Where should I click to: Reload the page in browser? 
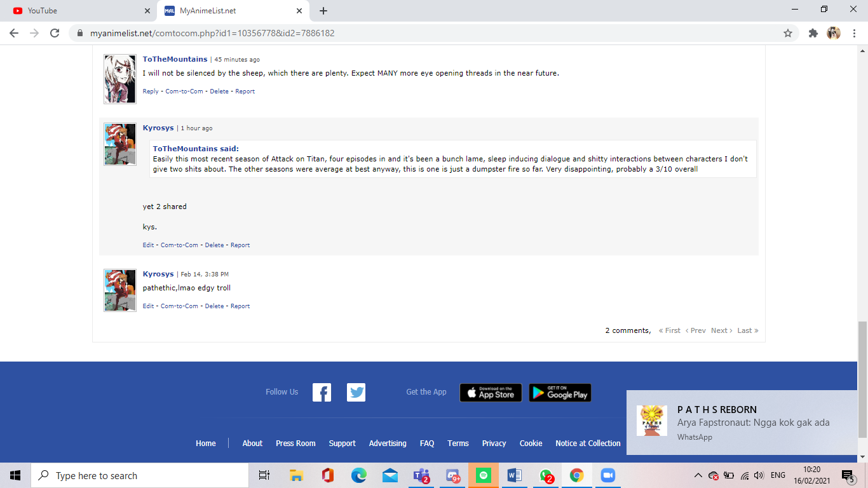point(55,33)
